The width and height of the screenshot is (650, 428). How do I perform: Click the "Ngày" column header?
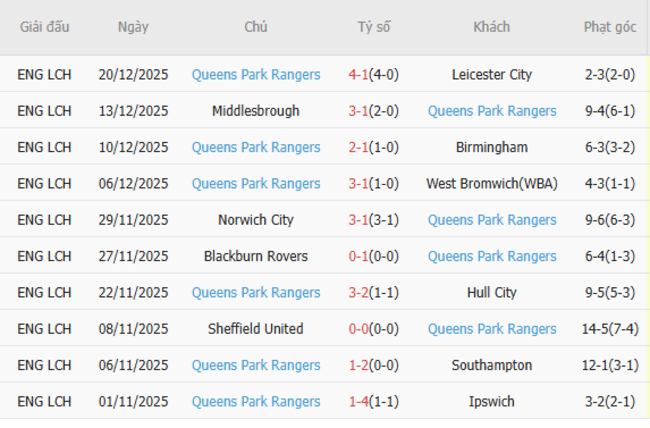[x=133, y=27]
